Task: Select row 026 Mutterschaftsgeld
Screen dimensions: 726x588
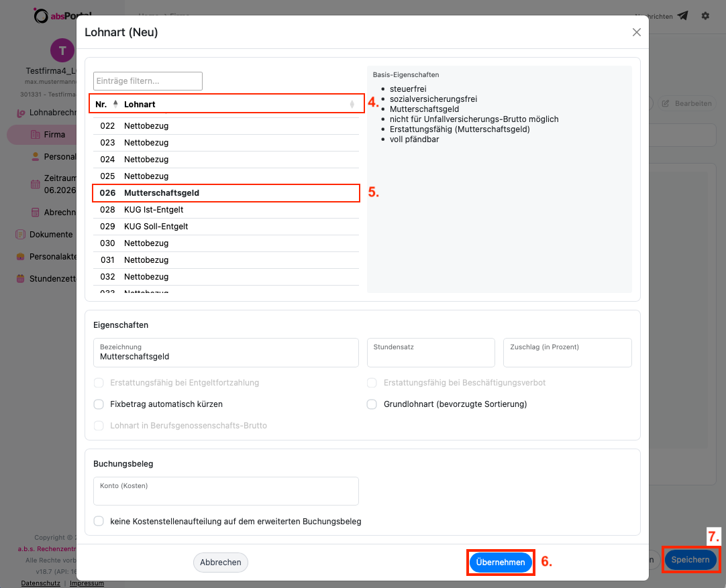Action: [x=226, y=193]
